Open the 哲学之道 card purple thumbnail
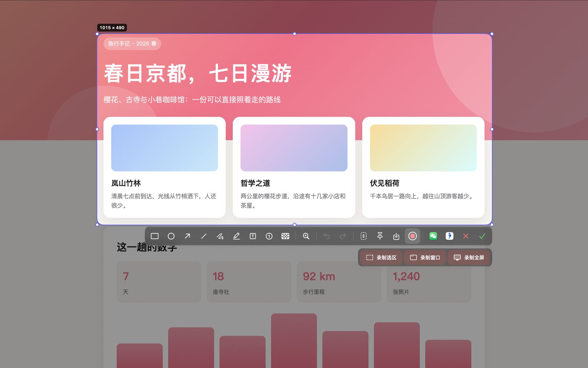Viewport: 588px width, 368px height. [294, 148]
